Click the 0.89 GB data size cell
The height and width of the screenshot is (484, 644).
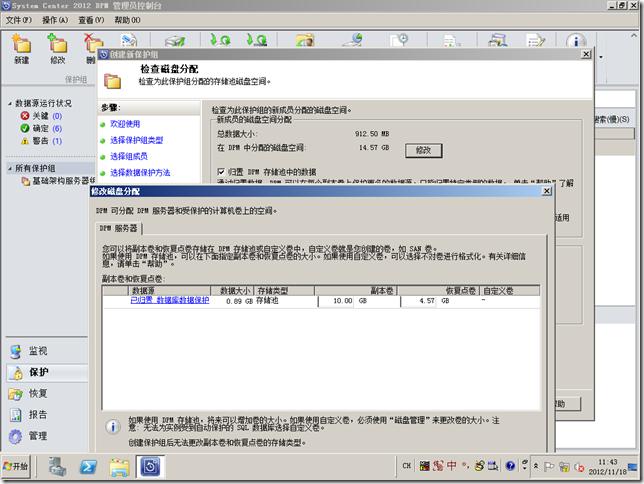click(x=239, y=301)
